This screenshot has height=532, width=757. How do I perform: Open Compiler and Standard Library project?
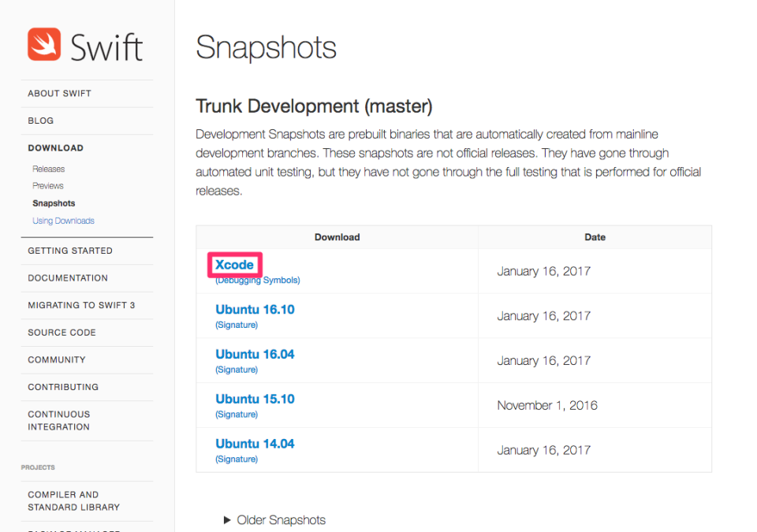74,500
